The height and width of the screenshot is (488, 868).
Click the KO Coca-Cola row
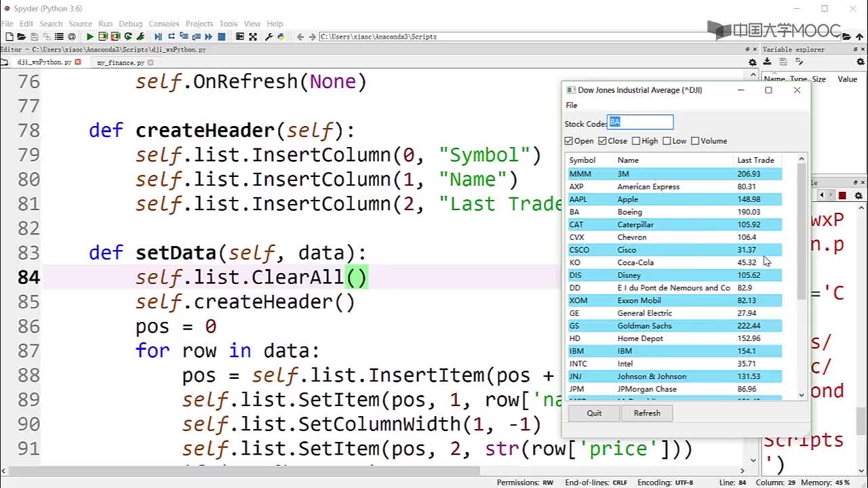[x=675, y=262]
